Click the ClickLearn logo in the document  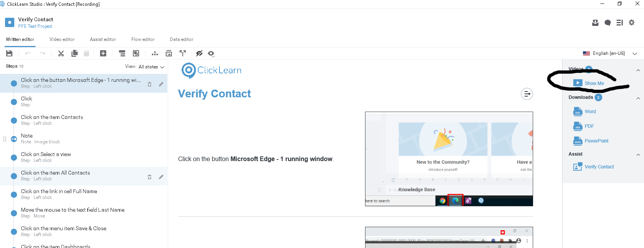(212, 70)
